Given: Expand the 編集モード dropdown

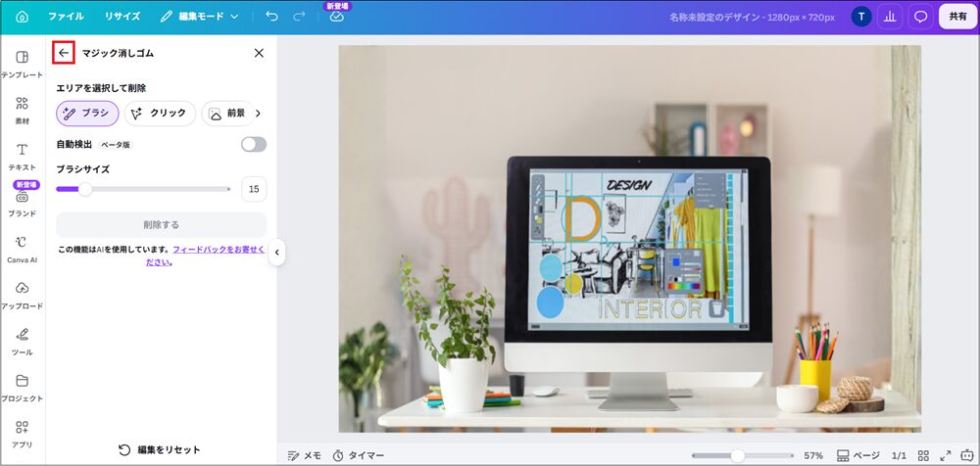Looking at the screenshot, I should coord(199,17).
